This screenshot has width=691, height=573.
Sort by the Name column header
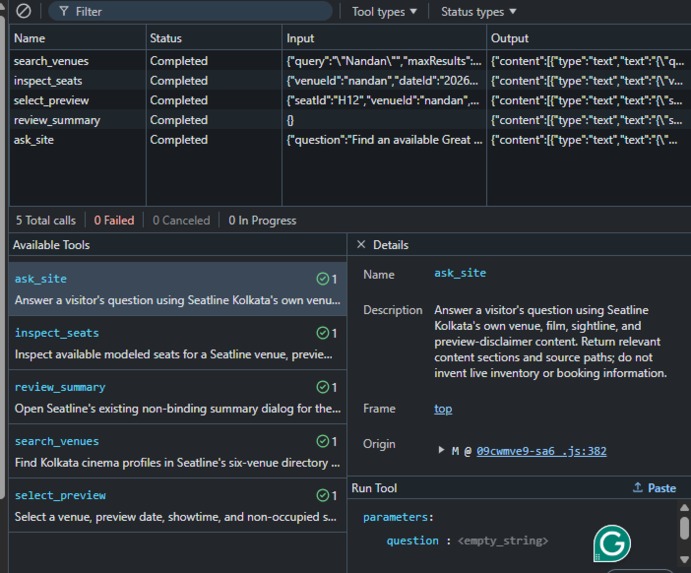click(x=78, y=38)
